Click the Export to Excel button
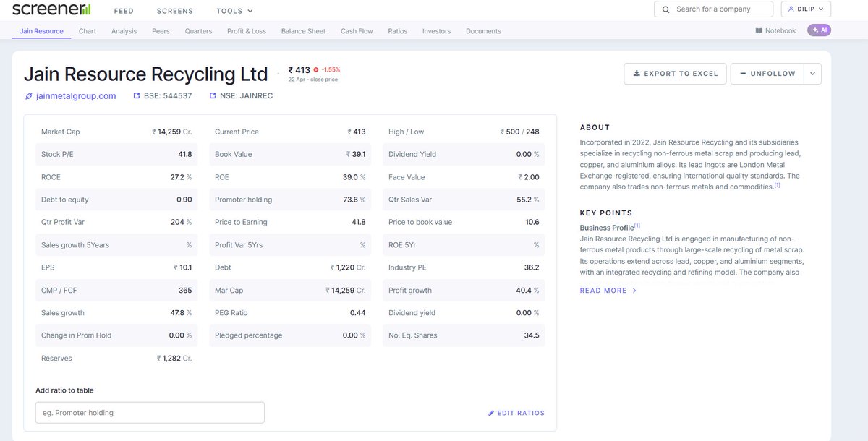The height and width of the screenshot is (441, 868). 675,74
